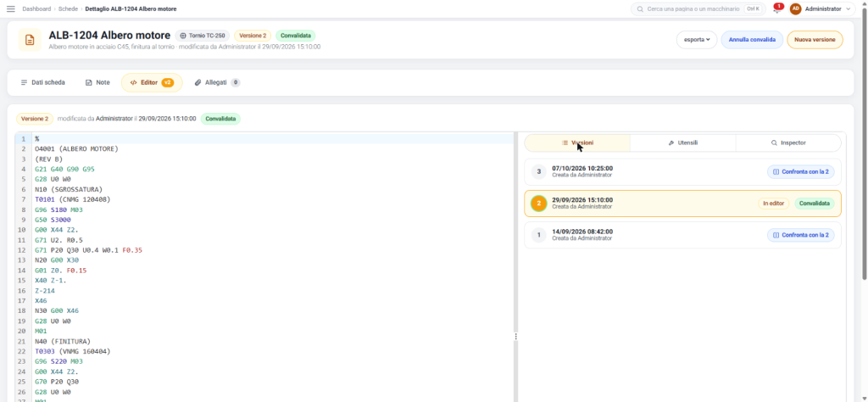Click code line G70 P20 Q30
The image size is (868, 402).
(57, 382)
